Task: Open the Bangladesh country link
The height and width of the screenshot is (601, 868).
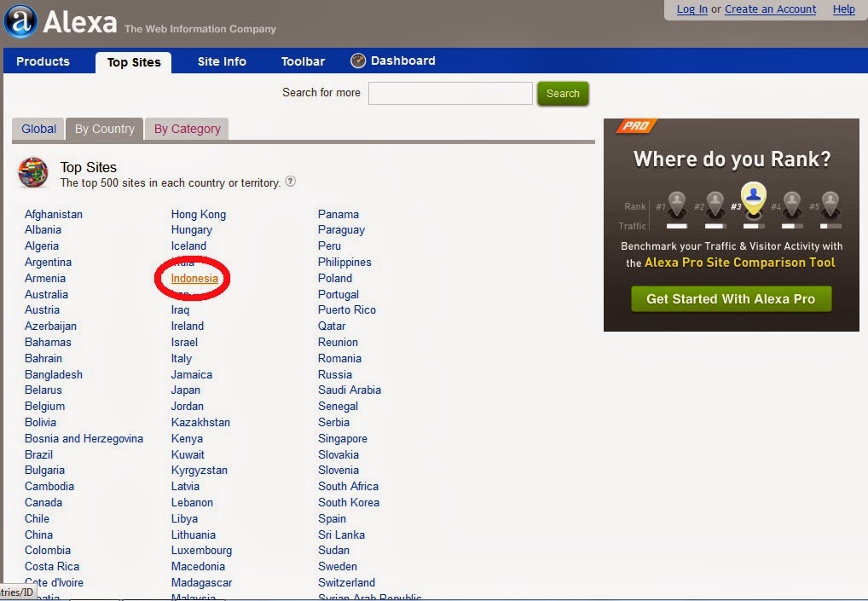Action: tap(54, 374)
